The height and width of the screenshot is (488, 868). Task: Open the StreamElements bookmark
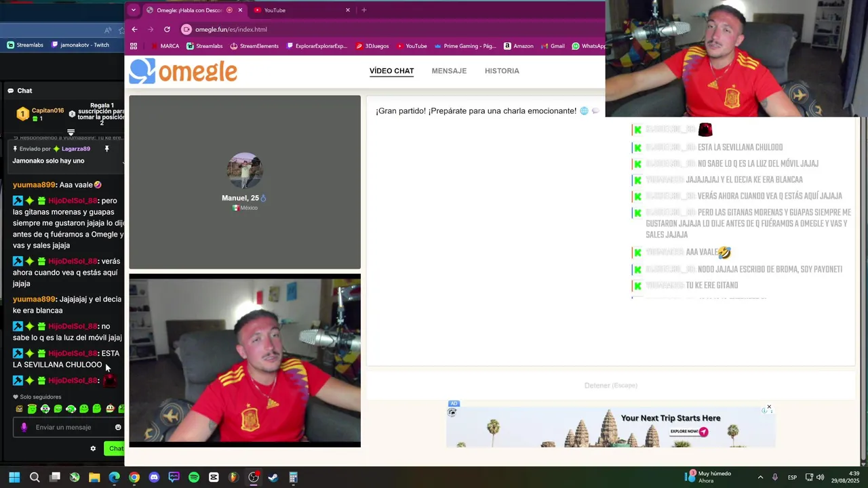click(x=254, y=46)
